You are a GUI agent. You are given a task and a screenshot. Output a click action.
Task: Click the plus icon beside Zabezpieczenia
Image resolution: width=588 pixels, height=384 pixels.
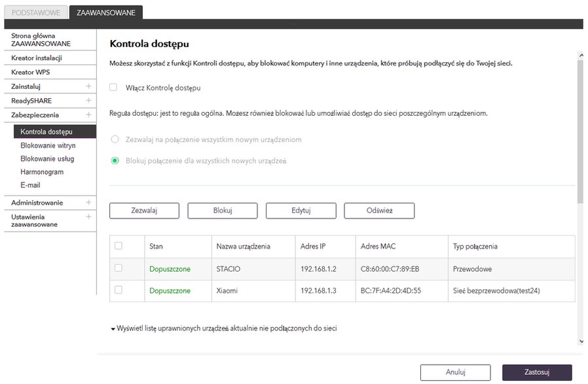coord(88,114)
